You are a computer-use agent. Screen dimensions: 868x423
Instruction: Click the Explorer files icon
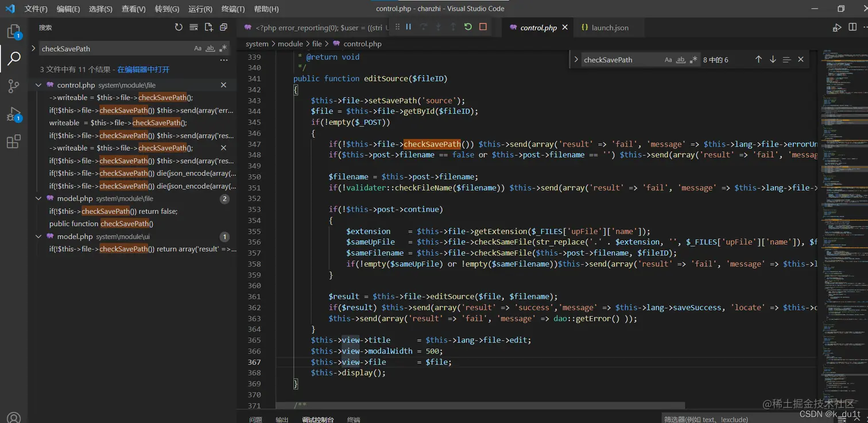point(14,32)
